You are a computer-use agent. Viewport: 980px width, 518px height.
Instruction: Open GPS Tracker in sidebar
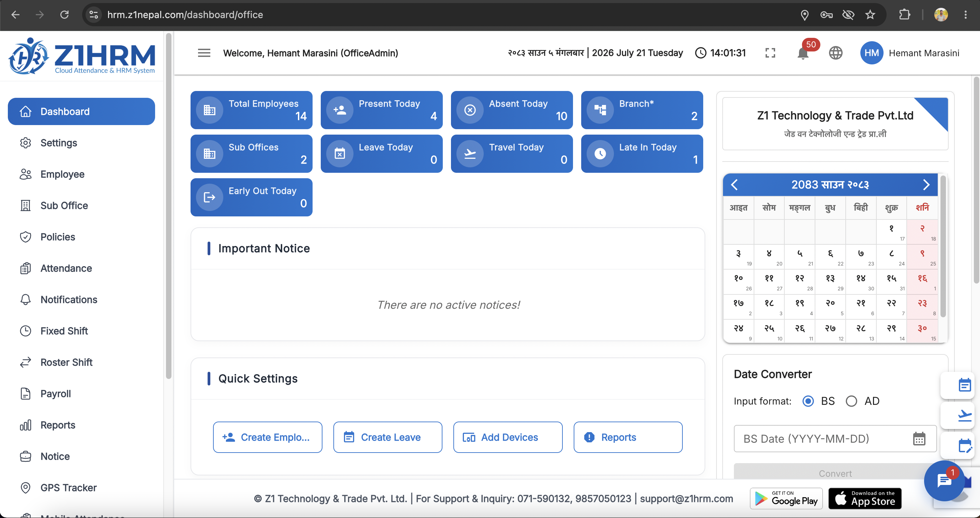point(81,488)
